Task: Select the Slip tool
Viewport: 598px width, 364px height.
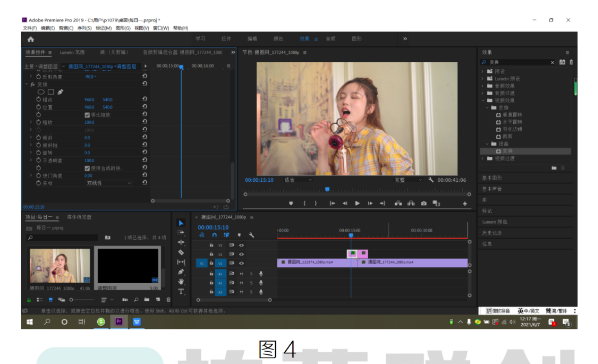Action: (181, 262)
